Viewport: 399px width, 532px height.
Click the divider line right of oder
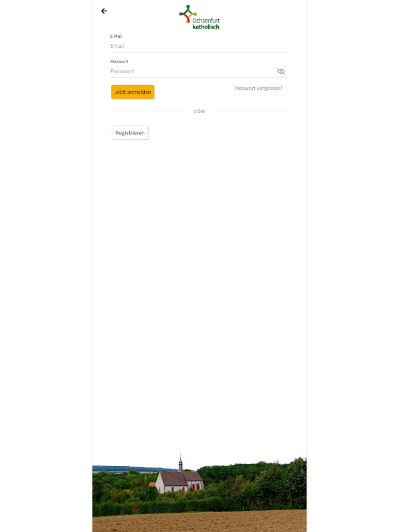pos(251,111)
